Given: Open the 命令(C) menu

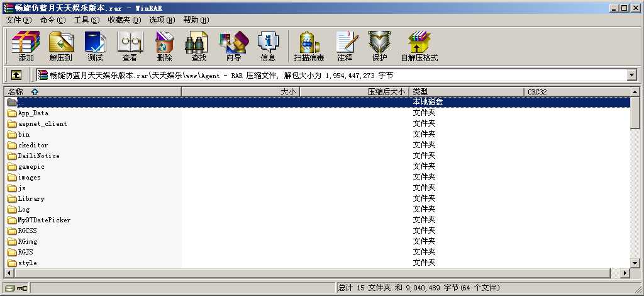Looking at the screenshot, I should tap(53, 20).
